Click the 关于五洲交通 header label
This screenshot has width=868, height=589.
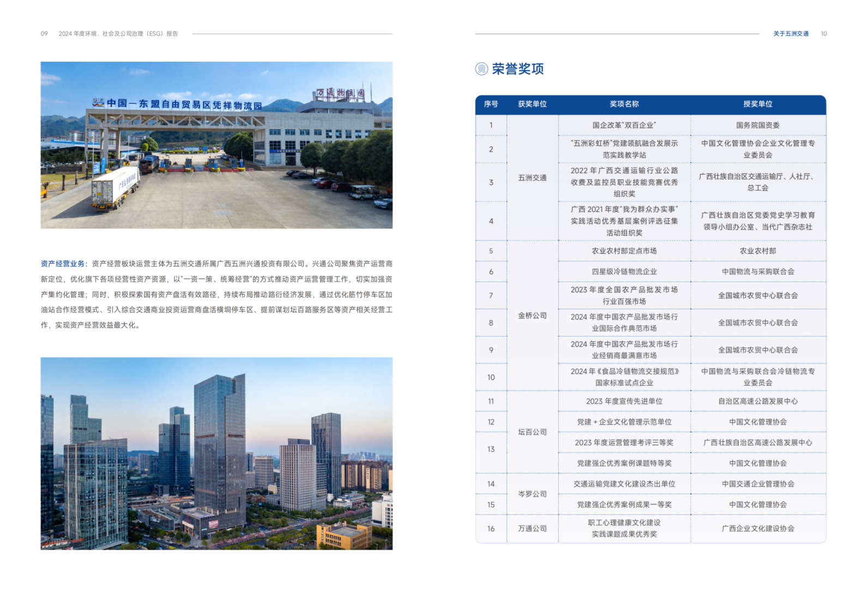[x=791, y=34]
